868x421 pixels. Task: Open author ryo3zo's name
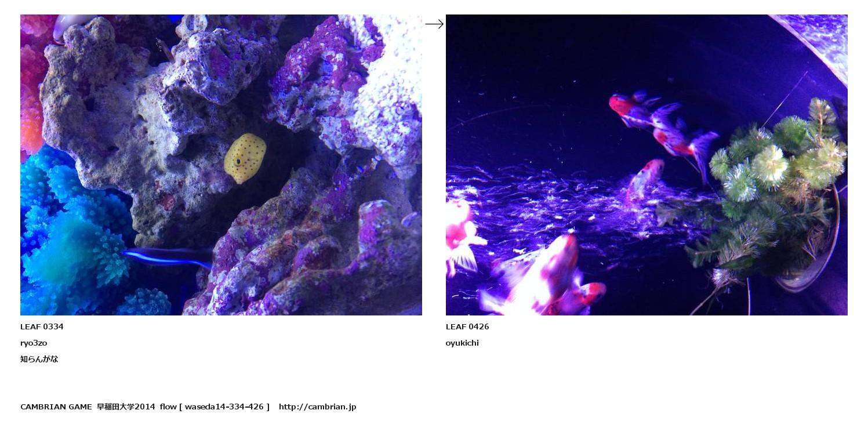tap(34, 343)
